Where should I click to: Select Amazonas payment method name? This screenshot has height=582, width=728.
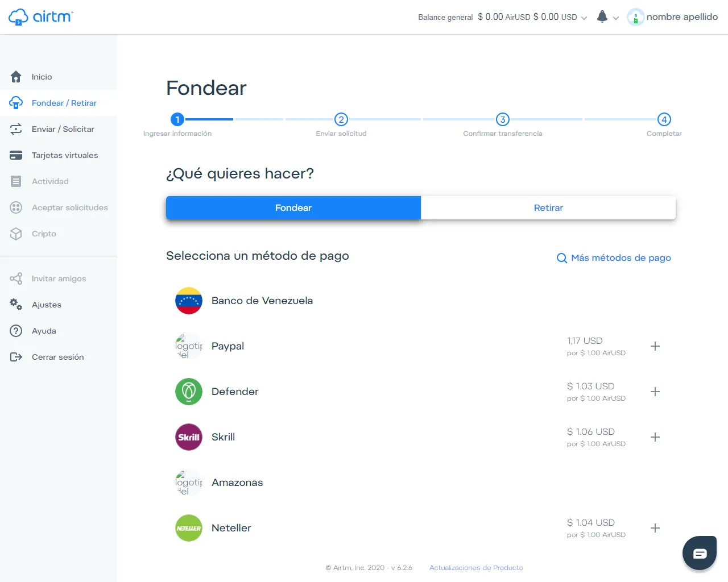pyautogui.click(x=237, y=483)
